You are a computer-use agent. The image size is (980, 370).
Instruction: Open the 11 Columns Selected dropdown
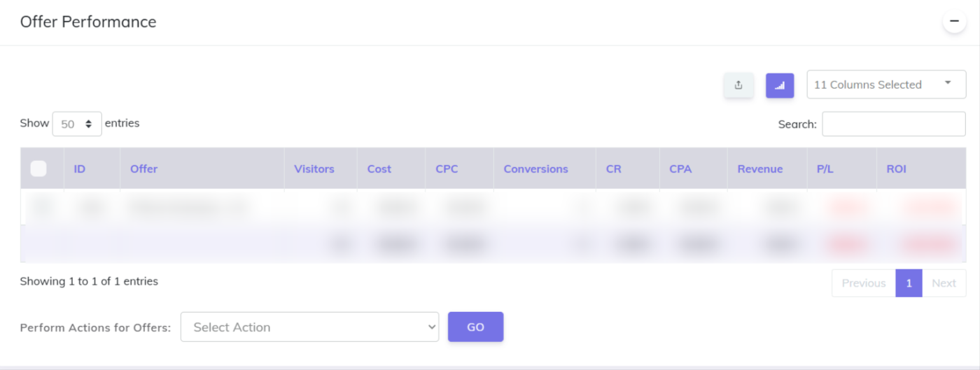(x=886, y=85)
